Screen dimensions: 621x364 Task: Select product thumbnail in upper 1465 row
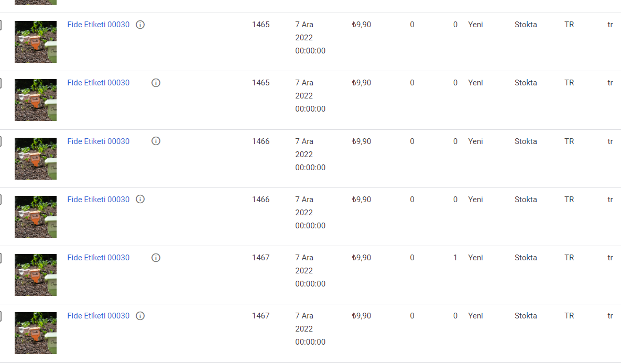click(36, 42)
